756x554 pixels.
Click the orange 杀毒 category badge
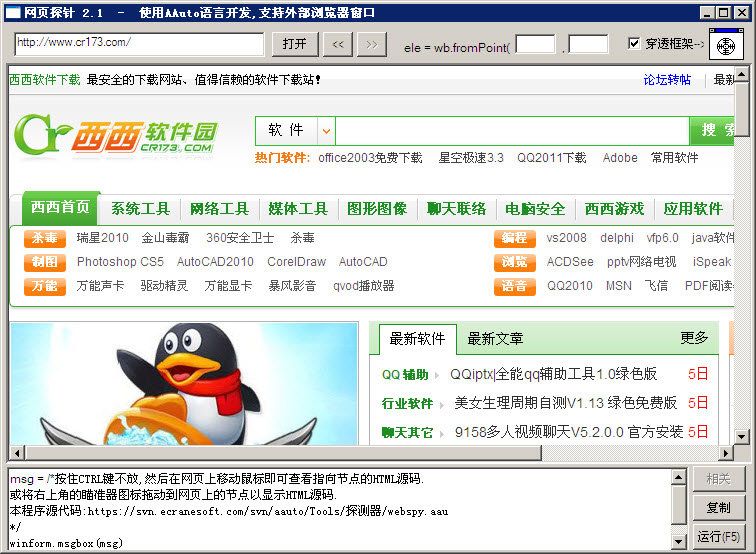(x=45, y=238)
